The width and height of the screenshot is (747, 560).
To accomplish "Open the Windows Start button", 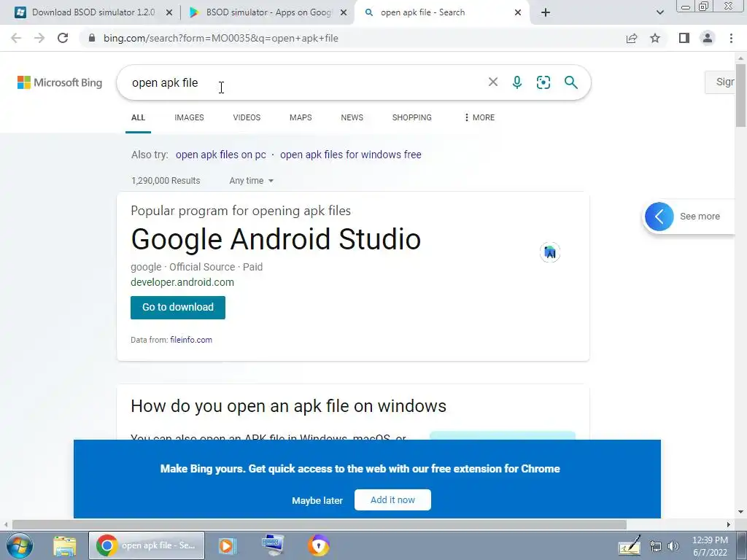I will 19,545.
